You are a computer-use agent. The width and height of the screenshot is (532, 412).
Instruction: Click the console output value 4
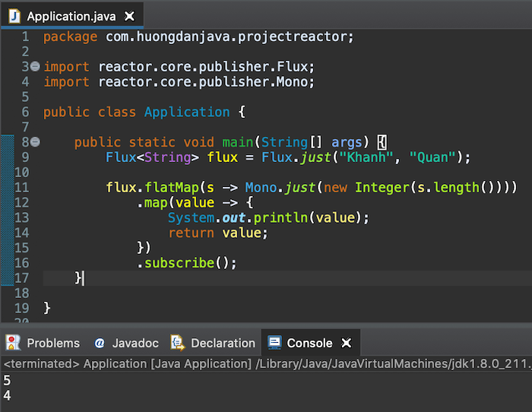(7, 395)
